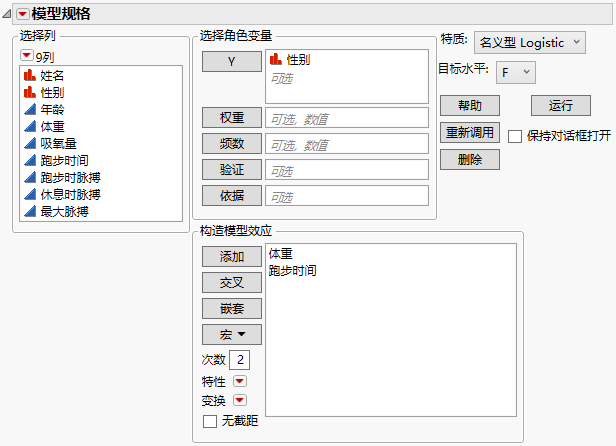The image size is (616, 446).
Task: Select 体重 in the column list
Action: (x=52, y=127)
